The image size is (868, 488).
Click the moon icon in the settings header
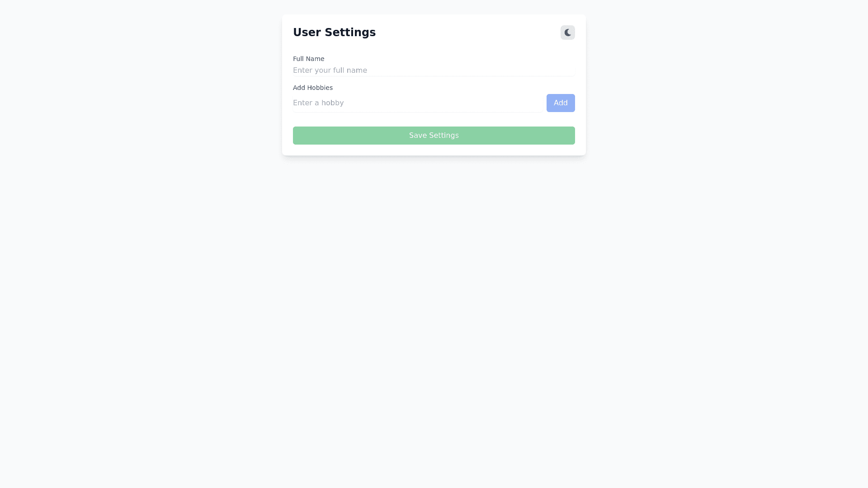click(567, 33)
